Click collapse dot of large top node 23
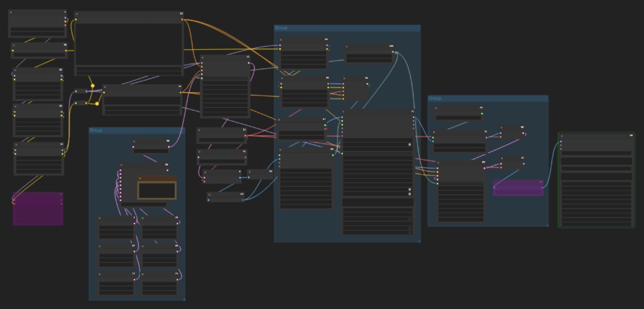This screenshot has height=309, width=644. point(77,14)
